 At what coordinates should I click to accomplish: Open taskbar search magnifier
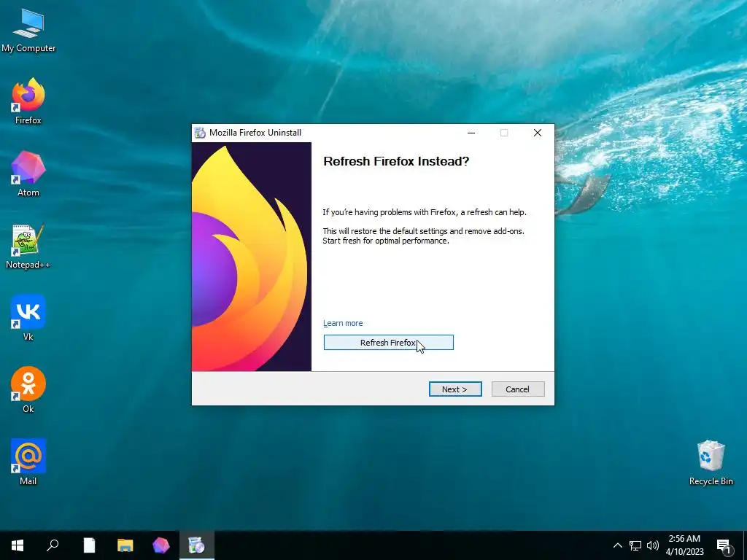coord(53,545)
